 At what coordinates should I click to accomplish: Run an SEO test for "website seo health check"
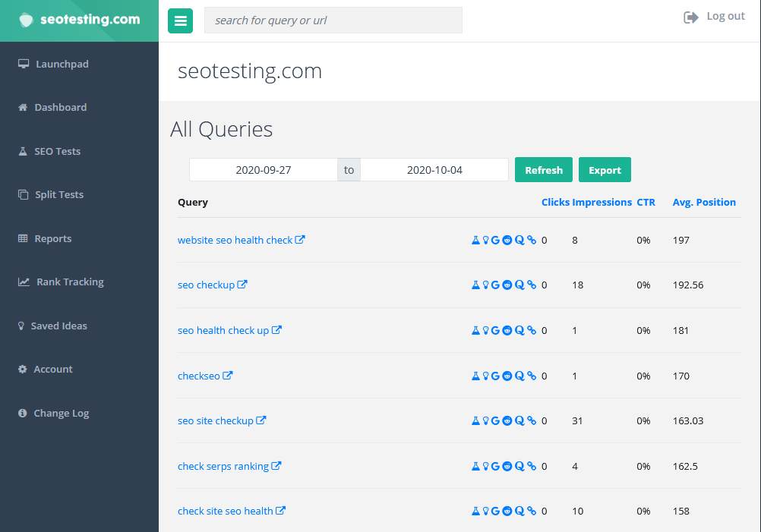(475, 239)
